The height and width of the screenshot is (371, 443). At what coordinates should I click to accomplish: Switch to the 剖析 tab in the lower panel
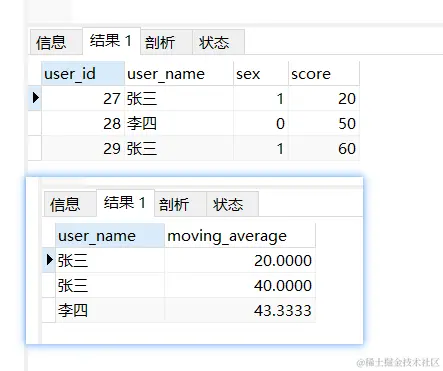coord(180,204)
